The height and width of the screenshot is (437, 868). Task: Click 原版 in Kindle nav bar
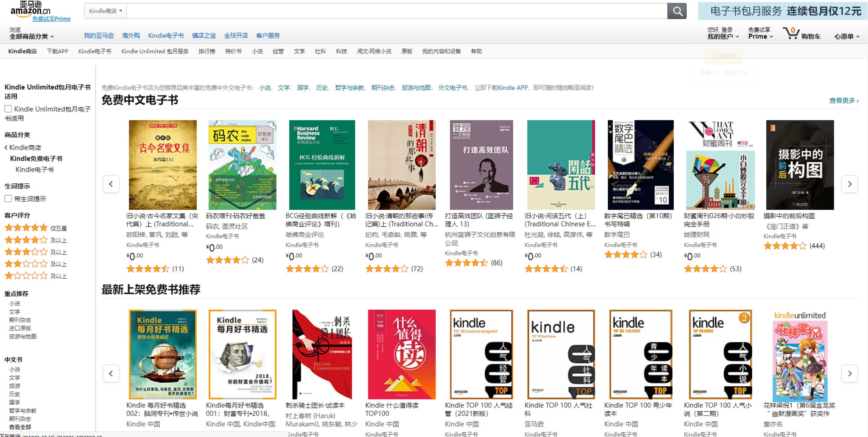pyautogui.click(x=407, y=51)
